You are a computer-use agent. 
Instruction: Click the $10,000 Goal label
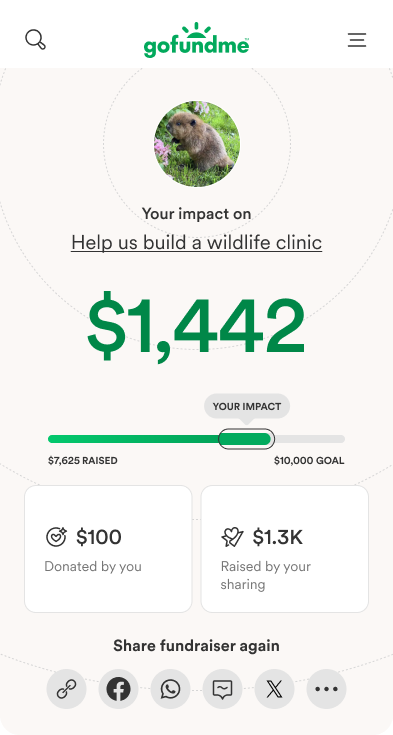(309, 461)
